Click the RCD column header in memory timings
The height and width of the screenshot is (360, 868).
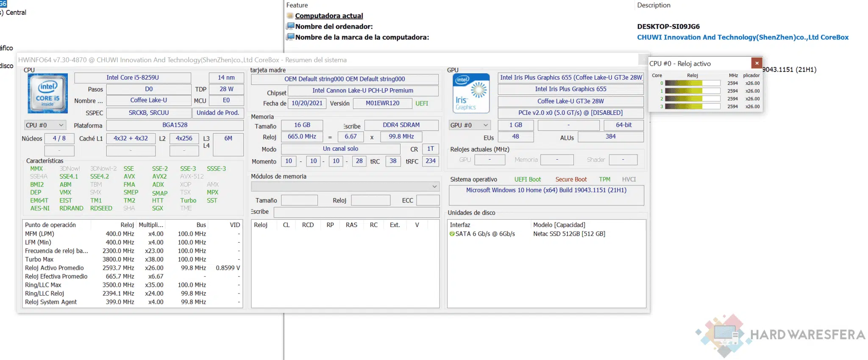pyautogui.click(x=308, y=225)
